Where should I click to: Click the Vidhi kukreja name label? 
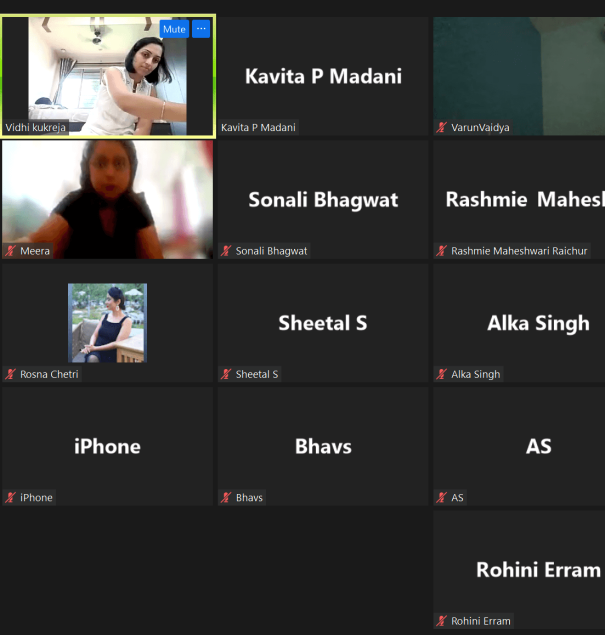(x=36, y=128)
